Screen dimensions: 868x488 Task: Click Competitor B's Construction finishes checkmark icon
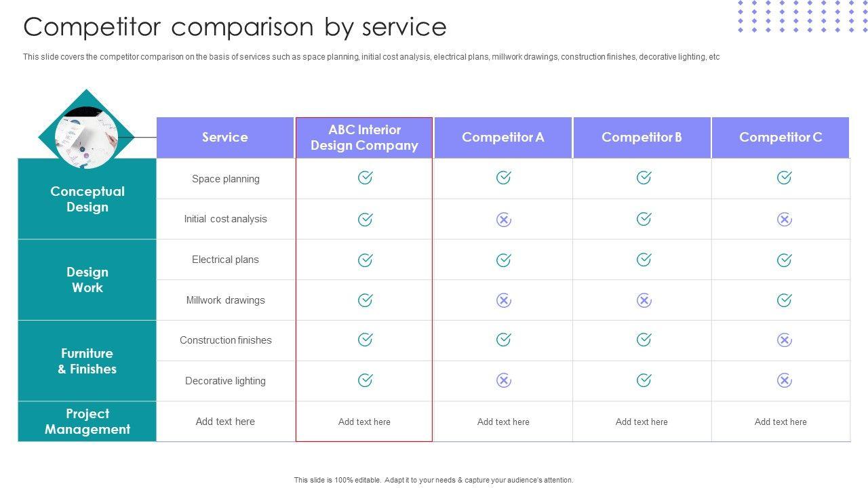(644, 340)
